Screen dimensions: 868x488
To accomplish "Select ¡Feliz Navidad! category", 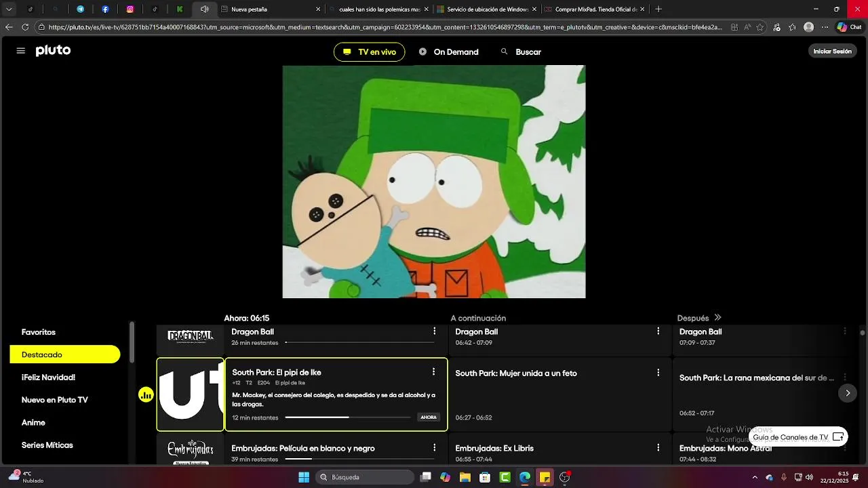I will click(x=48, y=378).
